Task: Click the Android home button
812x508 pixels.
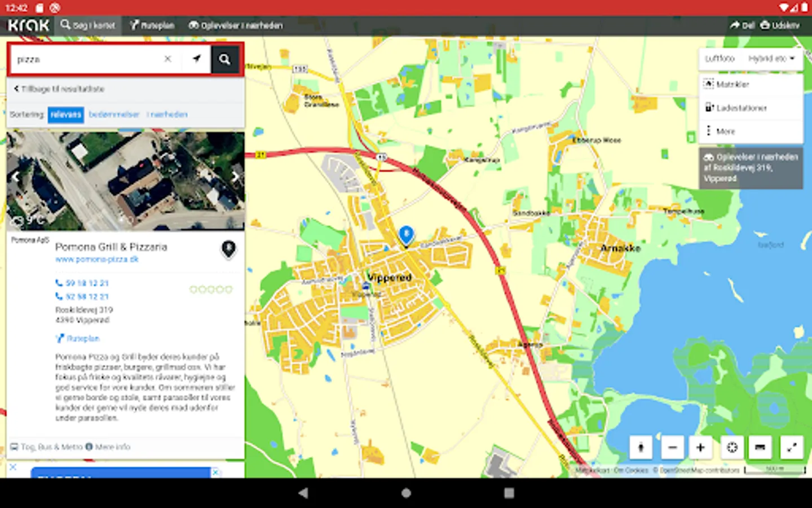Action: (406, 493)
